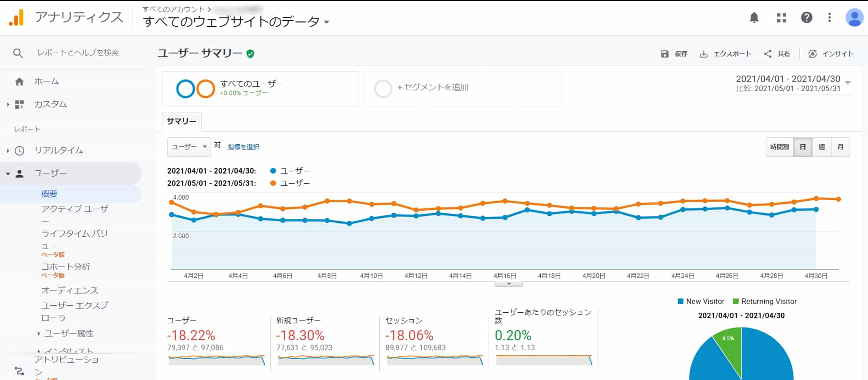The image size is (868, 380).
Task: Click the blue ユーザー legend dot
Action: point(273,171)
